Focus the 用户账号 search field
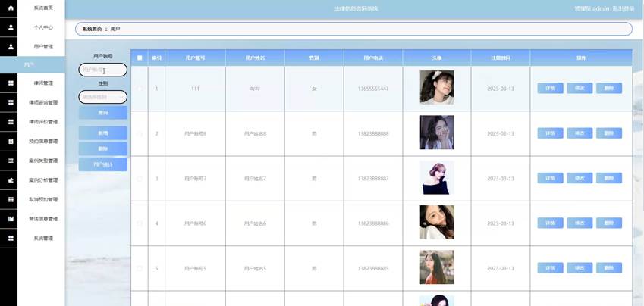644x306 pixels. pos(102,70)
